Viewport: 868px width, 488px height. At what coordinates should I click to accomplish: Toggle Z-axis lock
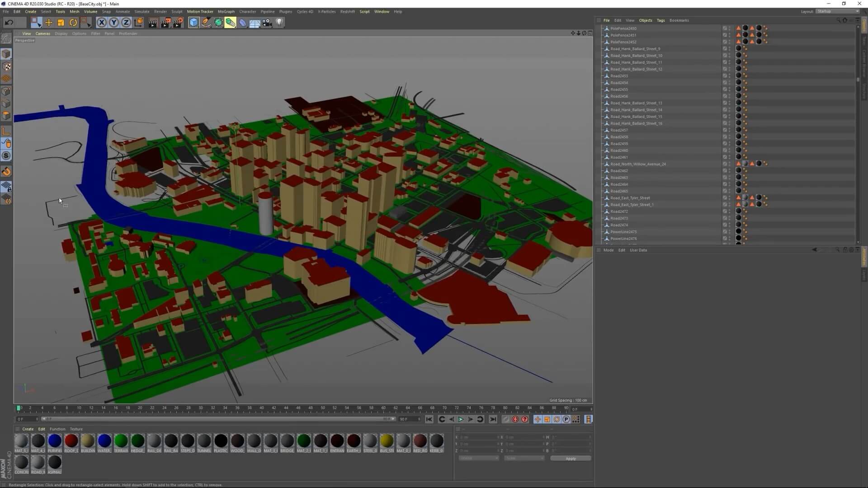click(126, 23)
